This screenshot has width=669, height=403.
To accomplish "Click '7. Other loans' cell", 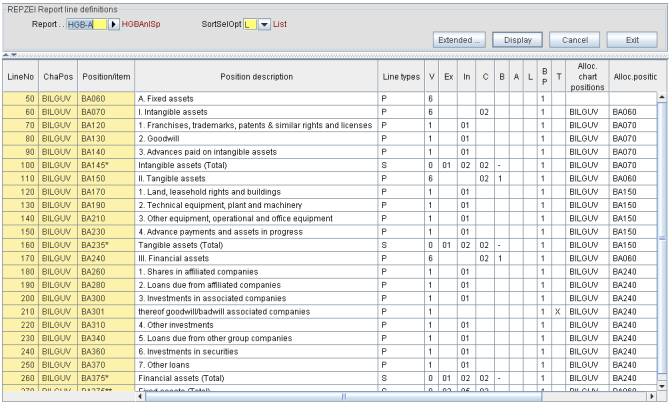I will pyautogui.click(x=256, y=365).
